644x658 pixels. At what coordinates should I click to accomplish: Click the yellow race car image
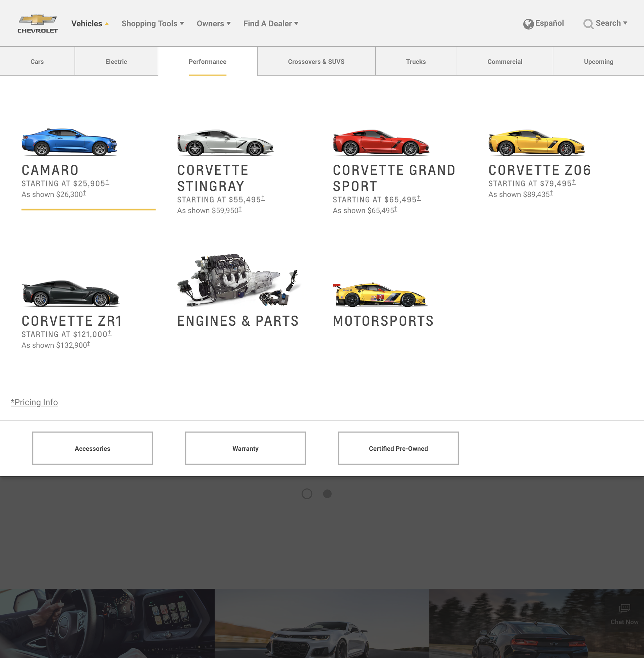[380, 294]
